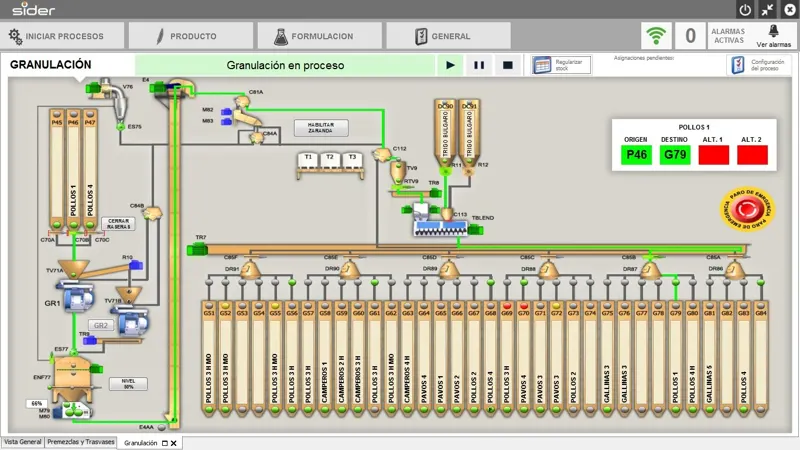800x450 pixels.
Task: Click the HABILITAR ZARANDA button
Action: tap(321, 128)
